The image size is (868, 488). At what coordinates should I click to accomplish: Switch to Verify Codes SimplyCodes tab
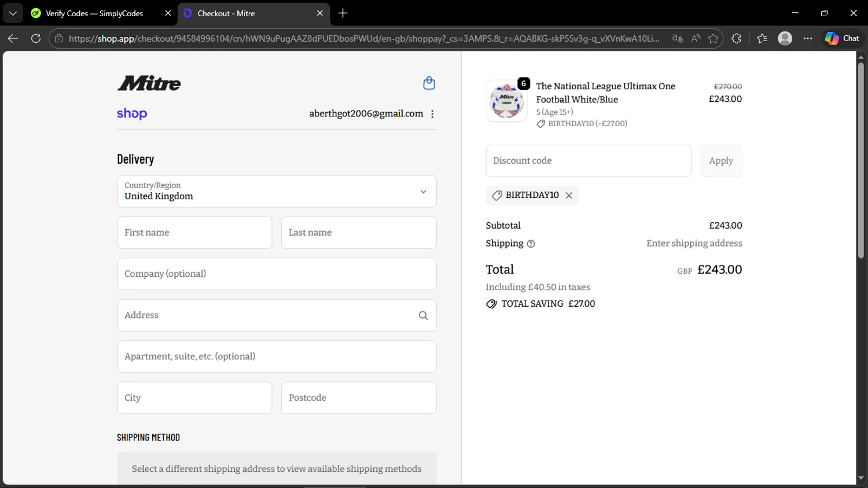click(x=94, y=13)
